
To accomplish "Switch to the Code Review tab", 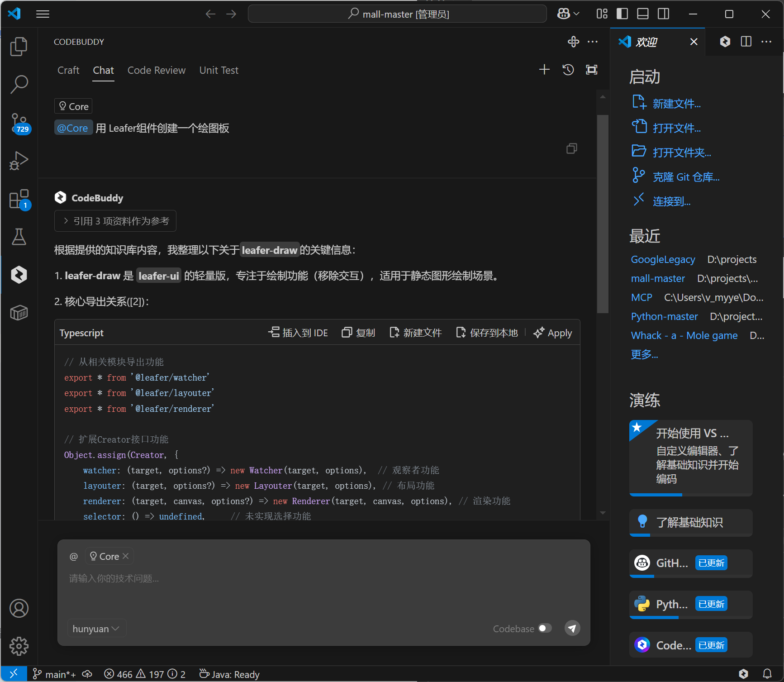I will pos(157,70).
